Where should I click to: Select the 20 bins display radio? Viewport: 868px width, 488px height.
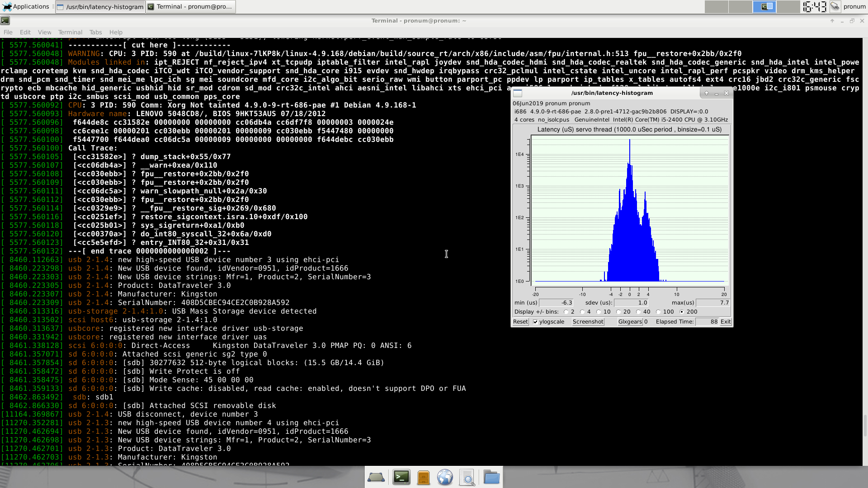618,312
